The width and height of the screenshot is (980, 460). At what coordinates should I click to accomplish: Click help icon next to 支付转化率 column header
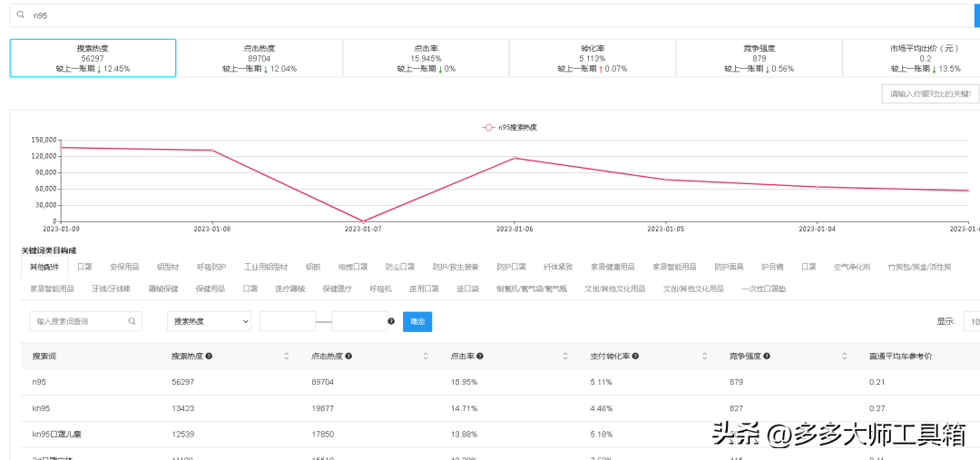pyautogui.click(x=633, y=357)
